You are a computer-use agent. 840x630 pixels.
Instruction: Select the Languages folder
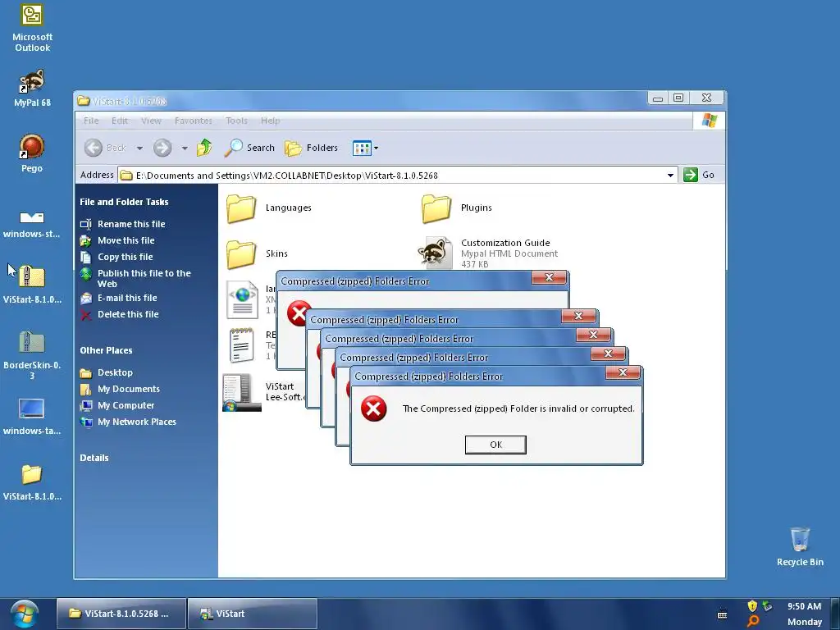[x=269, y=208]
